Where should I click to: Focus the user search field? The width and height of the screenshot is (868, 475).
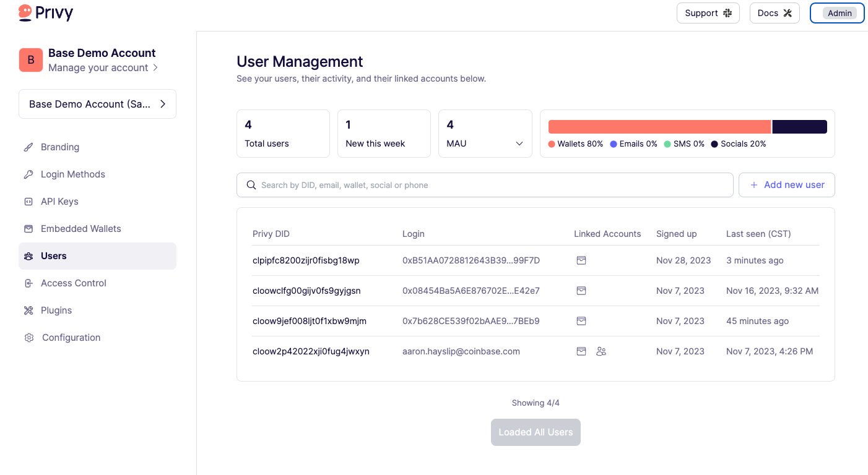485,185
